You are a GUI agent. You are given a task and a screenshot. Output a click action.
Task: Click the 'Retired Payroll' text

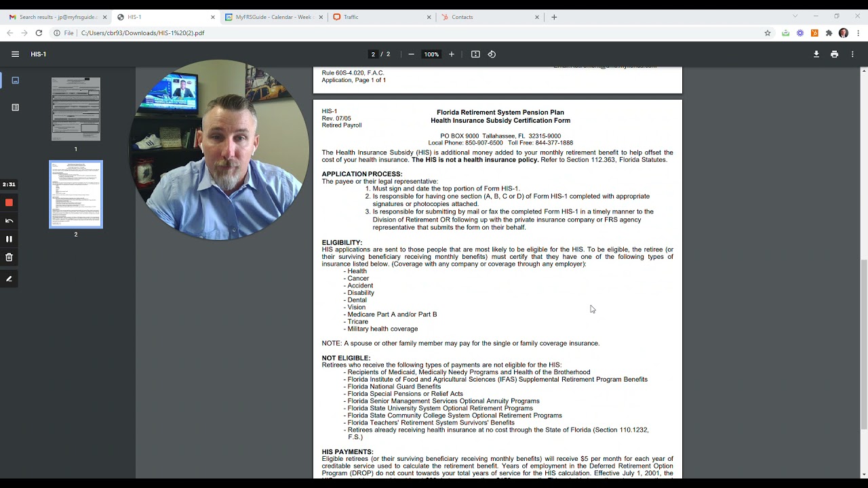click(342, 125)
